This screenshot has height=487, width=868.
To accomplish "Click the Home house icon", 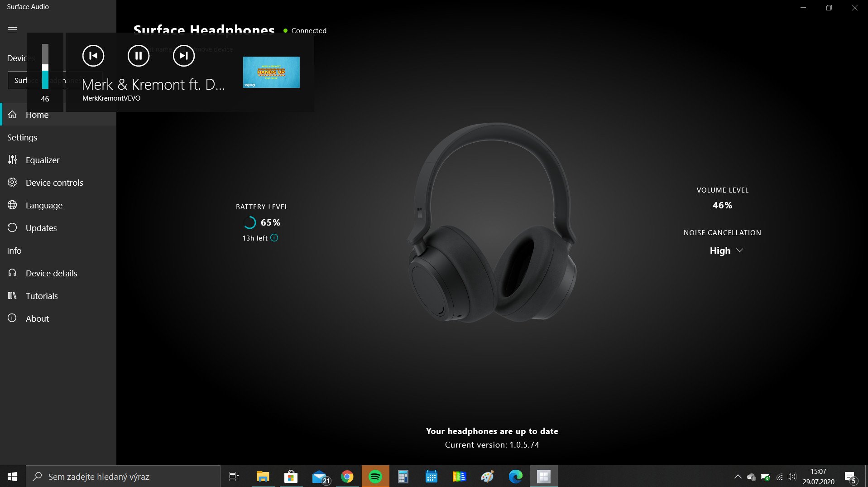I will click(12, 114).
